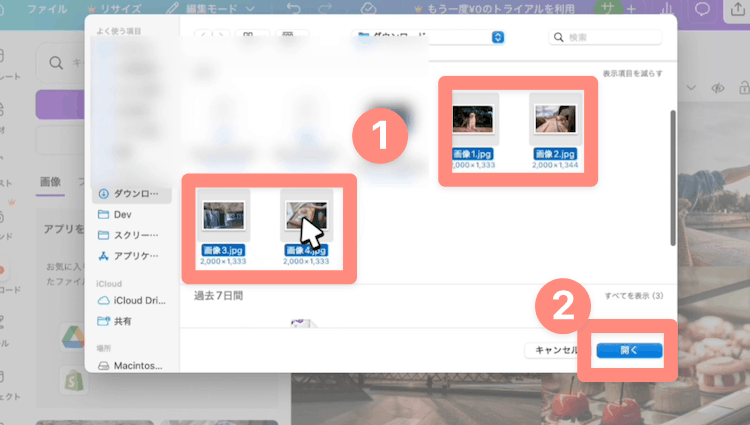Click the share/export icon at top right
Screen dimensions: 750x425
pyautogui.click(x=737, y=10)
